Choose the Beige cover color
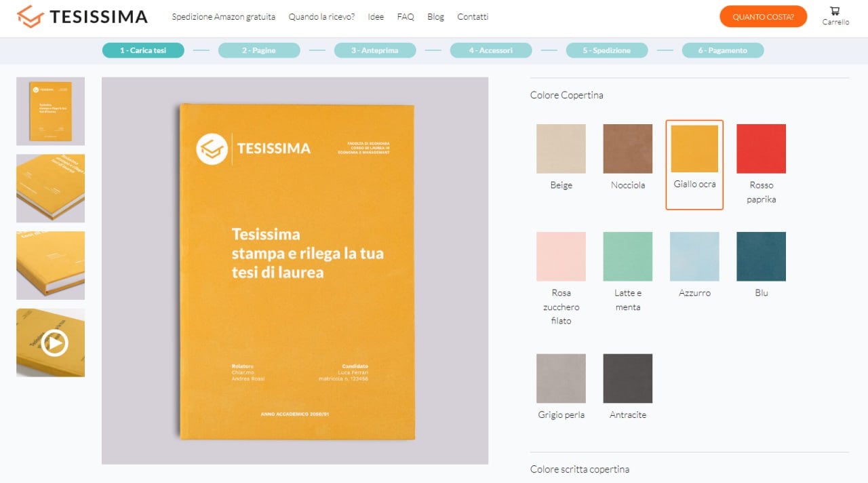The width and height of the screenshot is (868, 483). (x=561, y=149)
